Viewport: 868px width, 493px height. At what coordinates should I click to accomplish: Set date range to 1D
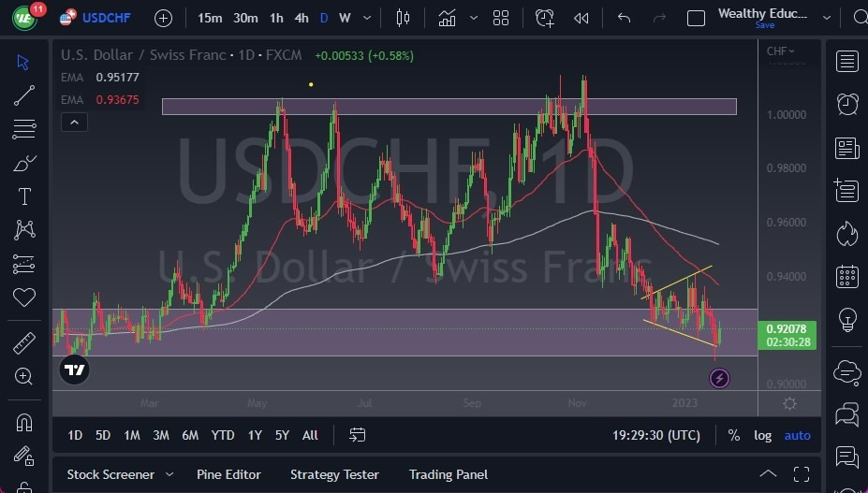[75, 435]
